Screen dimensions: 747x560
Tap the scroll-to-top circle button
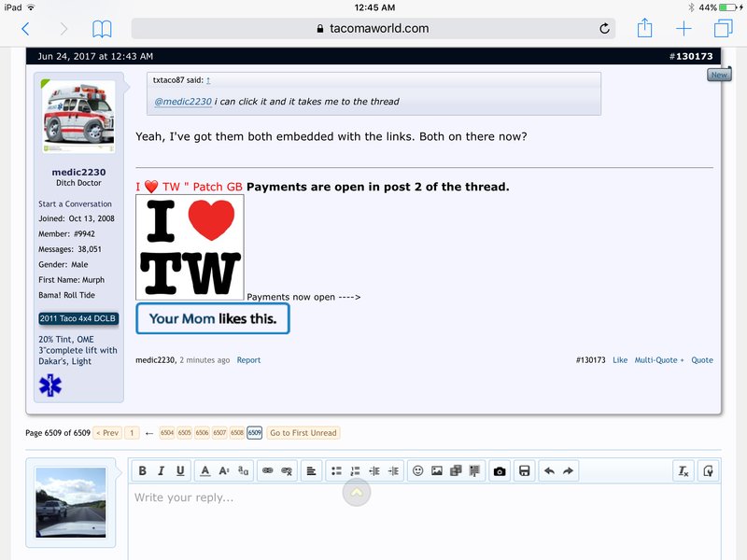click(357, 493)
